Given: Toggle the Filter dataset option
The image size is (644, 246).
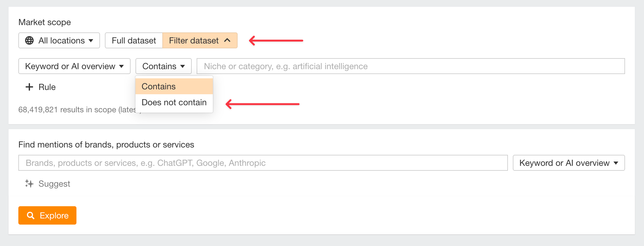Looking at the screenshot, I should (x=200, y=40).
